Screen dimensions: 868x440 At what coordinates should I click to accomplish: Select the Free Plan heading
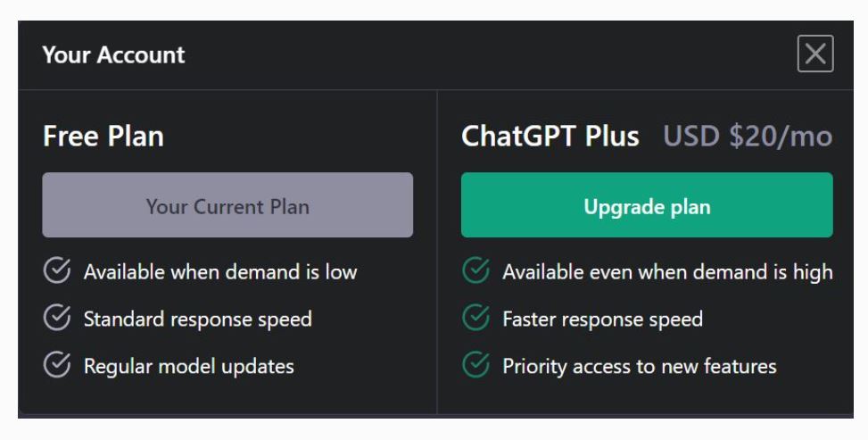click(103, 137)
